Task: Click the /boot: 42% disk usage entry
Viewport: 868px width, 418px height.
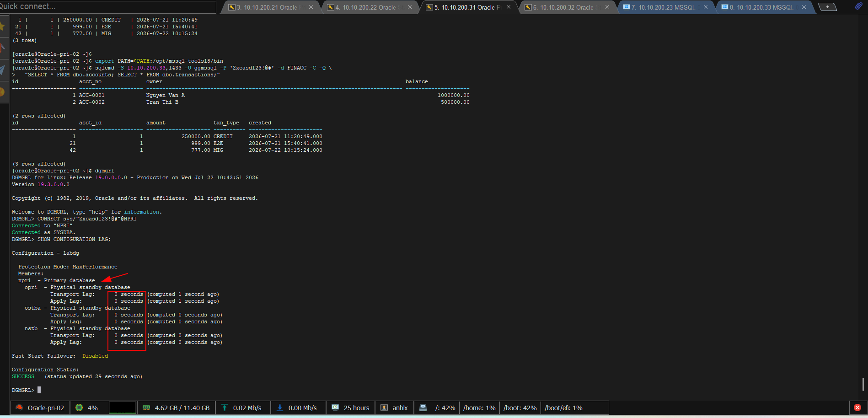Action: 520,408
